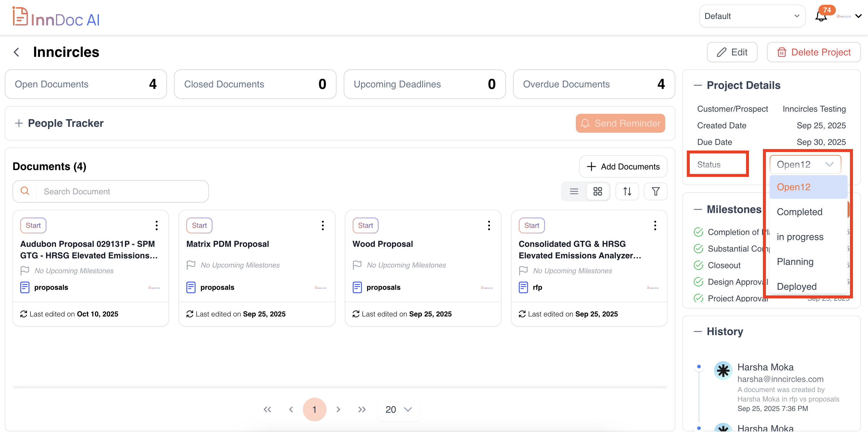Open the Default workspace dropdown
Viewport: 868px width, 432px height.
tap(752, 16)
